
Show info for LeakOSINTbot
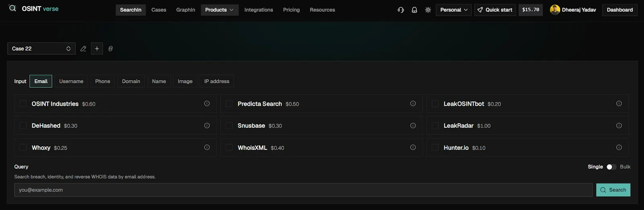pyautogui.click(x=619, y=103)
